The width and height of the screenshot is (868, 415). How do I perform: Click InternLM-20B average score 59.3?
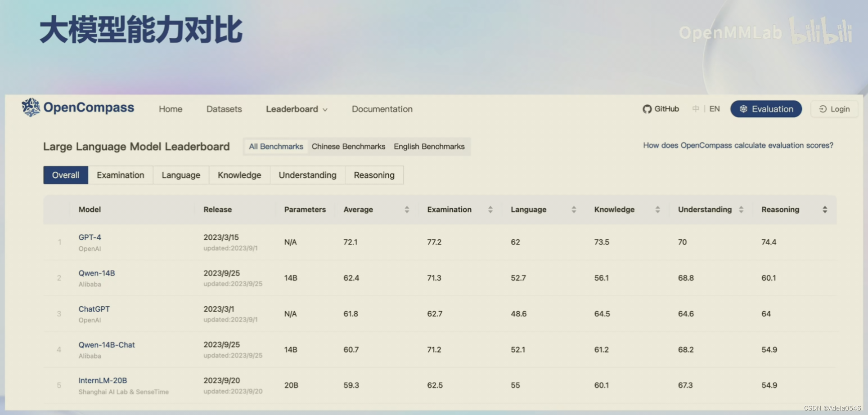point(351,385)
